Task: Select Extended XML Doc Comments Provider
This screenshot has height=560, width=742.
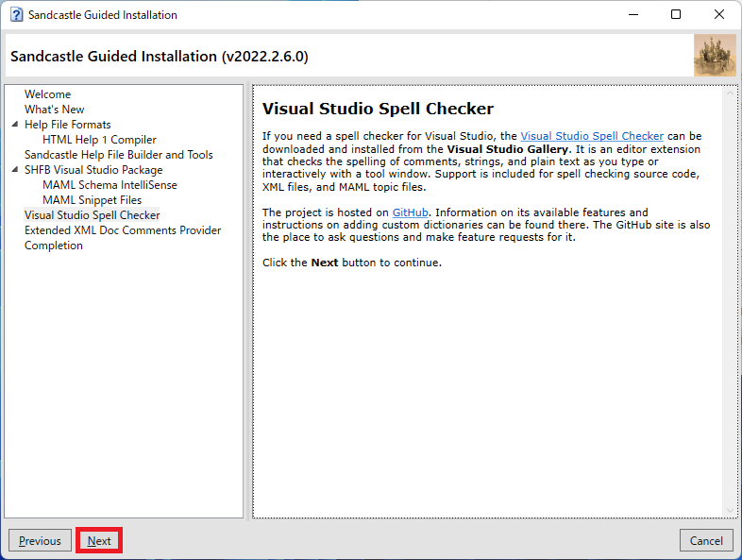Action: point(123,230)
